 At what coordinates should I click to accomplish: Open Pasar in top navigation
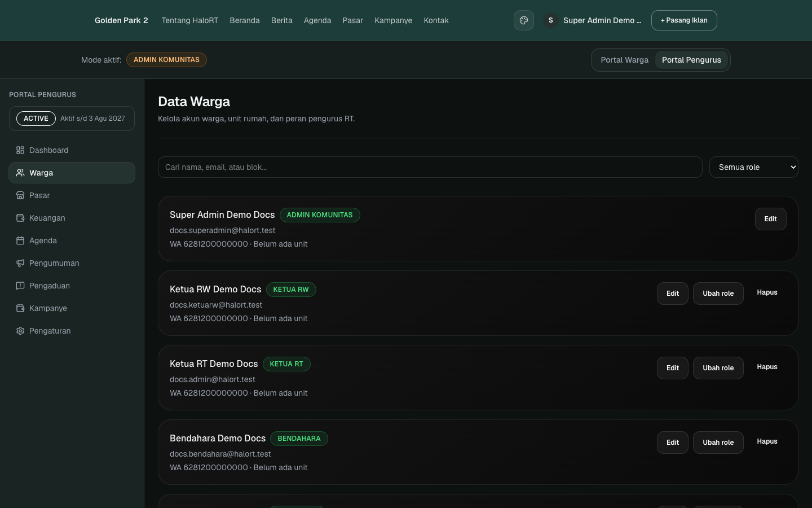(353, 20)
